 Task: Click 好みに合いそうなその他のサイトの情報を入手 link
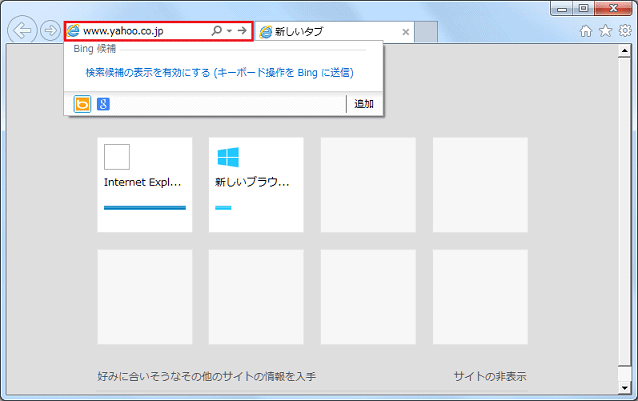click(207, 377)
